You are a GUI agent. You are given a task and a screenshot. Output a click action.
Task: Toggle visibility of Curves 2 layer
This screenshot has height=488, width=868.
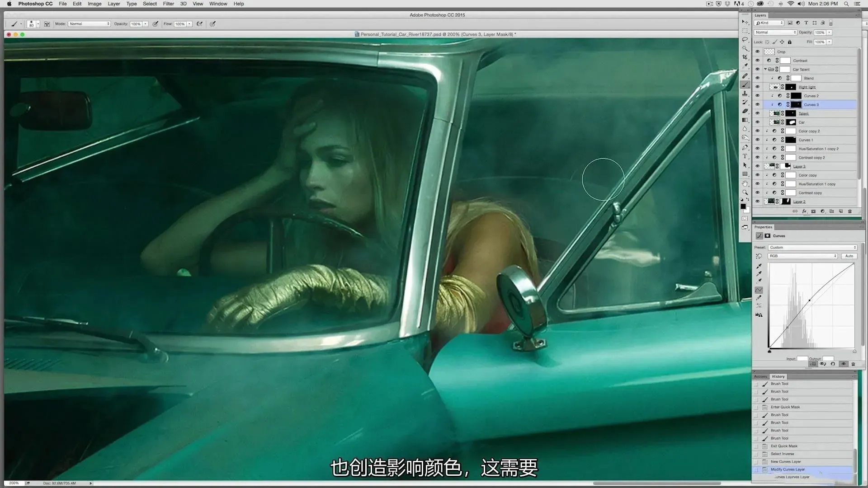point(757,96)
